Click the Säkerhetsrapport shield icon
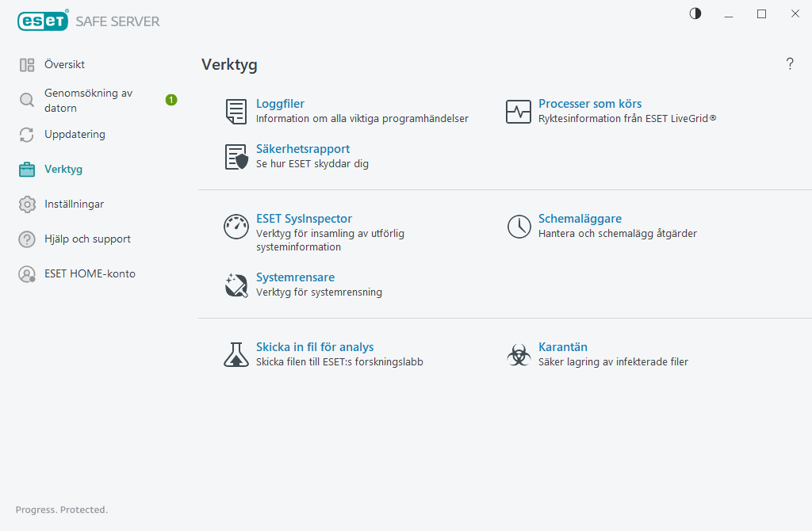Viewport: 812px width, 531px height. [236, 157]
